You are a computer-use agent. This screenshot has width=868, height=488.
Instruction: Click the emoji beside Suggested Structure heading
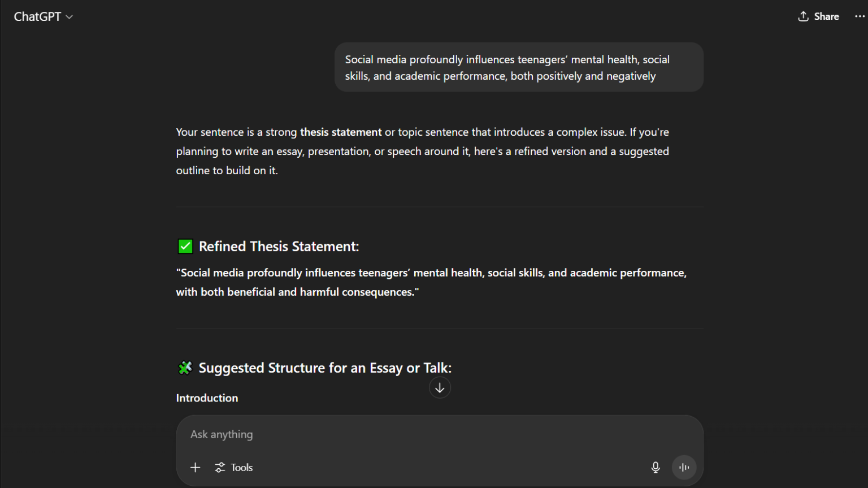tap(185, 368)
